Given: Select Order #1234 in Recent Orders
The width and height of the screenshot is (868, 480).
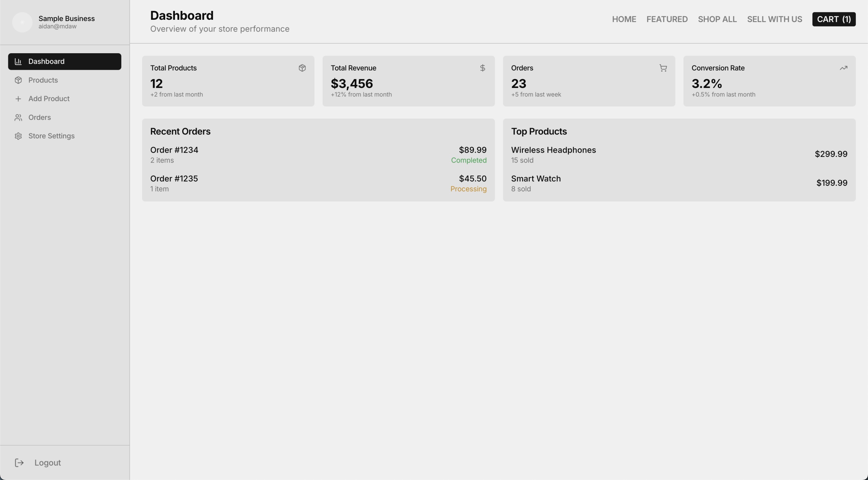Looking at the screenshot, I should (174, 150).
